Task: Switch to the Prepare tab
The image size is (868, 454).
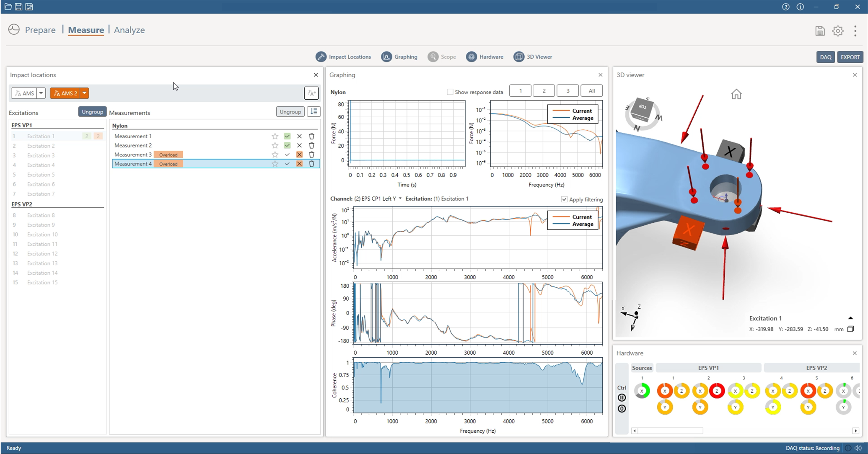Action: 40,30
